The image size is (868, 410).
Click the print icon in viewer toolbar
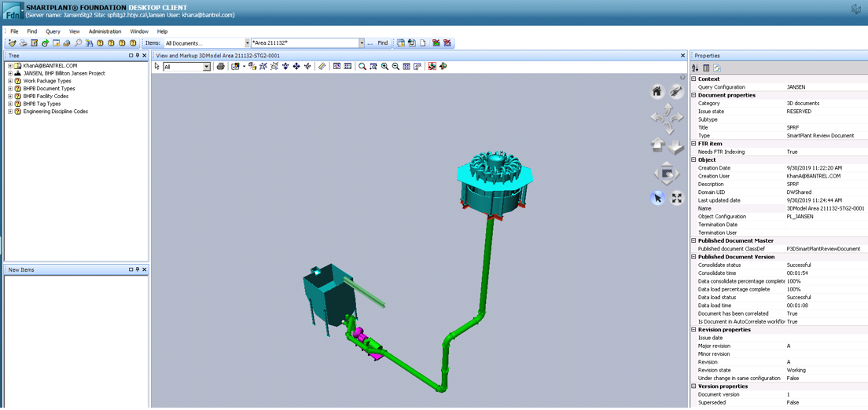point(220,67)
